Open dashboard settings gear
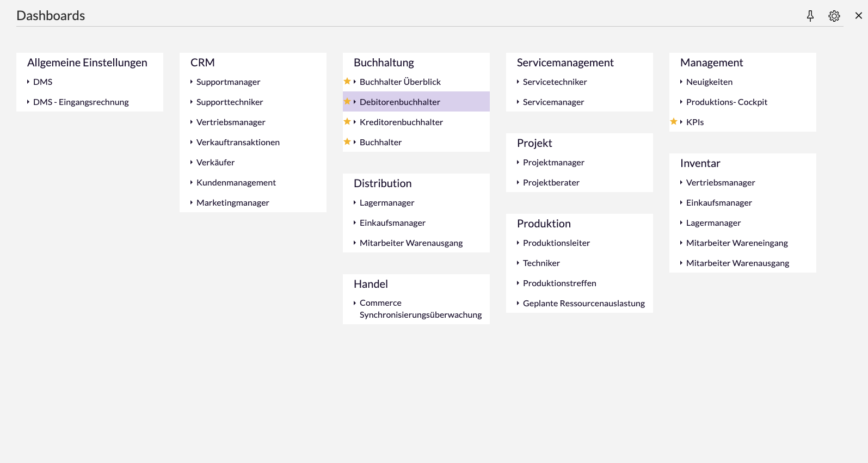The height and width of the screenshot is (463, 868). (x=834, y=16)
